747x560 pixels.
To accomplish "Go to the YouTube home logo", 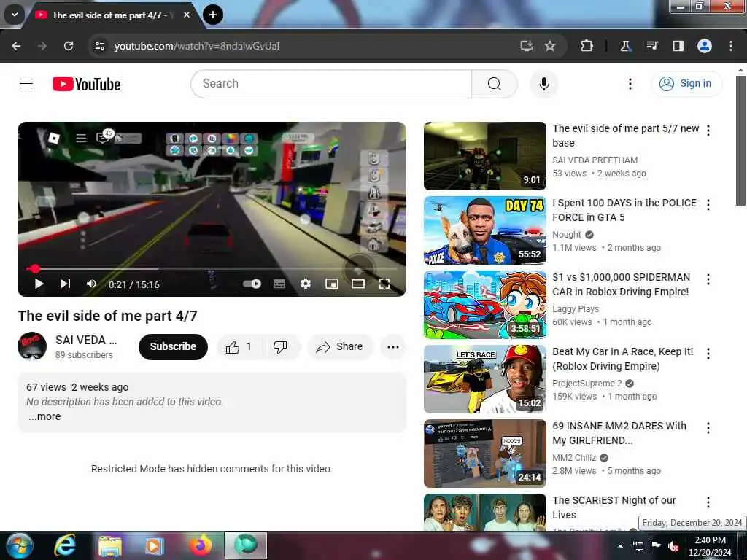I will point(86,85).
